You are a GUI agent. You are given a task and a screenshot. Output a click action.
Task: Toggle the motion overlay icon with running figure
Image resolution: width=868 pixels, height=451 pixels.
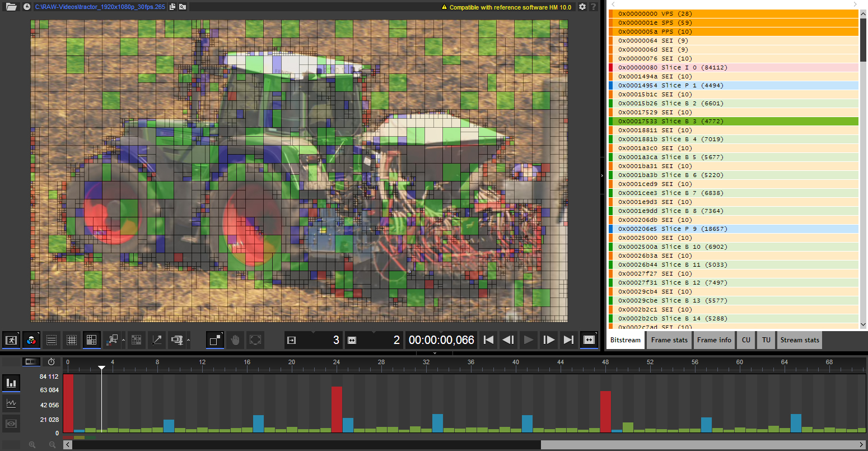pos(11,340)
